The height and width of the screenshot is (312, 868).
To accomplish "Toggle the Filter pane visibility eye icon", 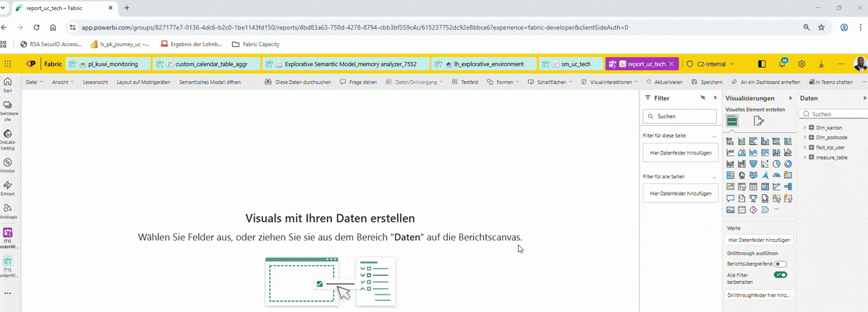I will pos(703,97).
